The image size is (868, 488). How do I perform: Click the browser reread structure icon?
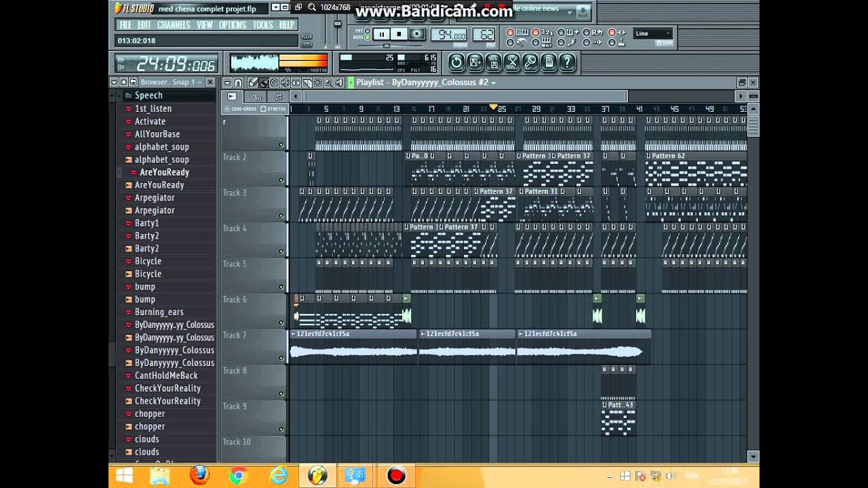click(133, 82)
